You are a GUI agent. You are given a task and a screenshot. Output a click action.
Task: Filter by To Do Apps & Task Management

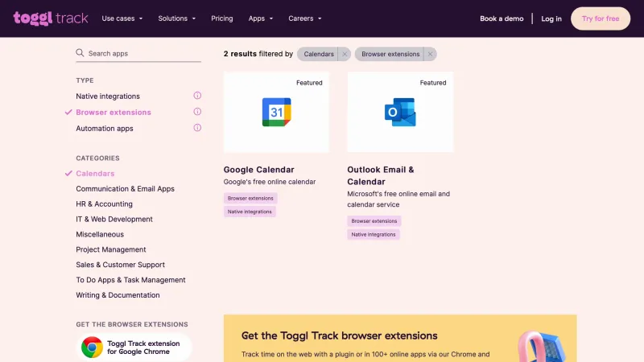[130, 280]
